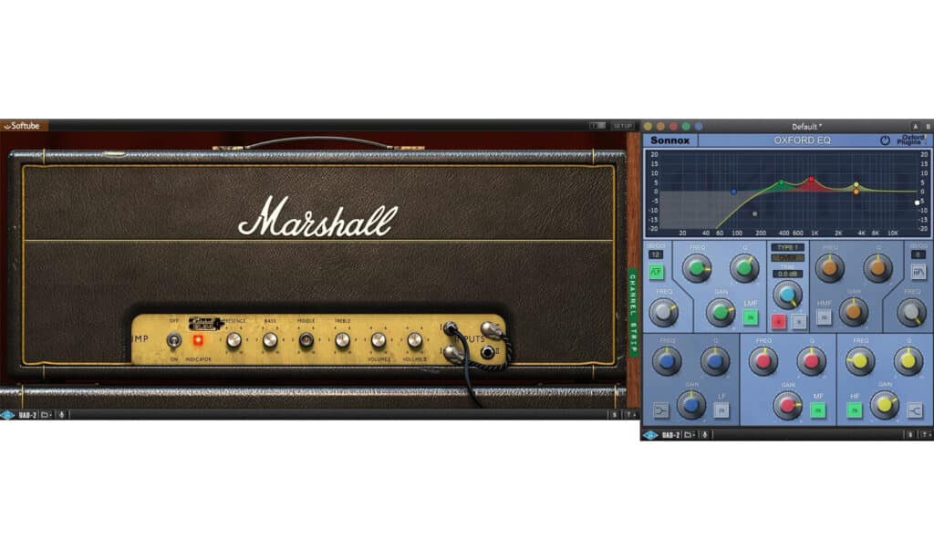
Task: Click the empty lower-right input jack
Action: coord(488,352)
